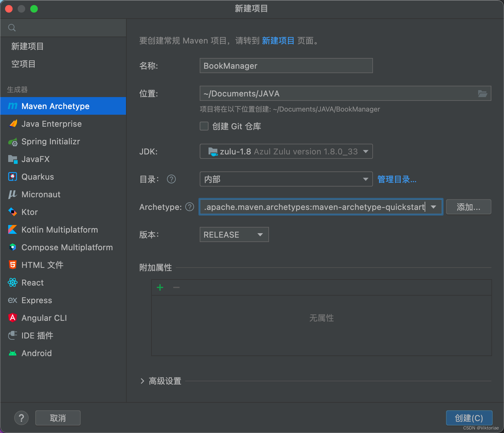Click the BookManager name field
The height and width of the screenshot is (433, 504).
point(286,66)
